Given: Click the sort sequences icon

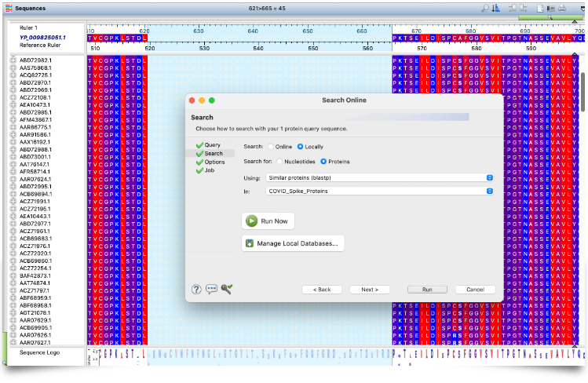Looking at the screenshot, I should pyautogui.click(x=496, y=8).
